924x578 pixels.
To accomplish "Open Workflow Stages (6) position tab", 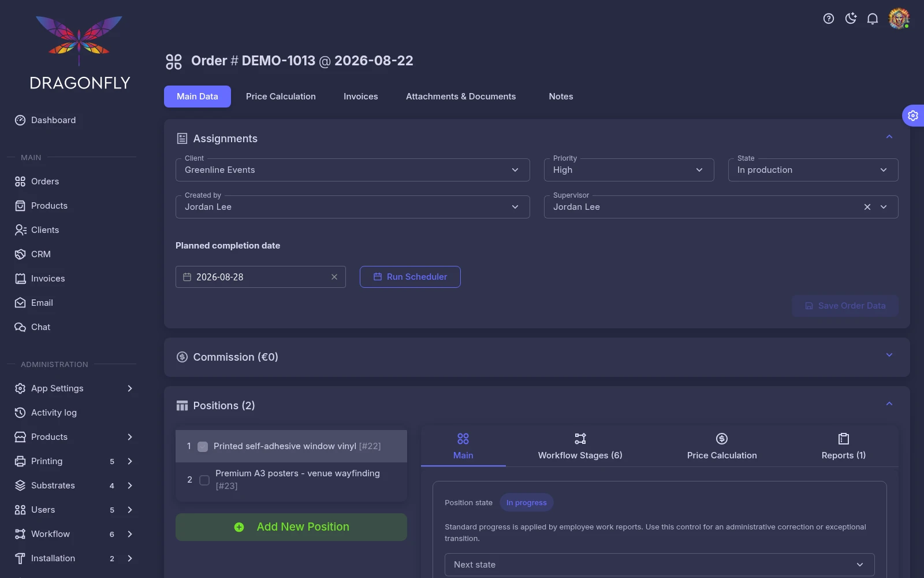I will (x=580, y=446).
